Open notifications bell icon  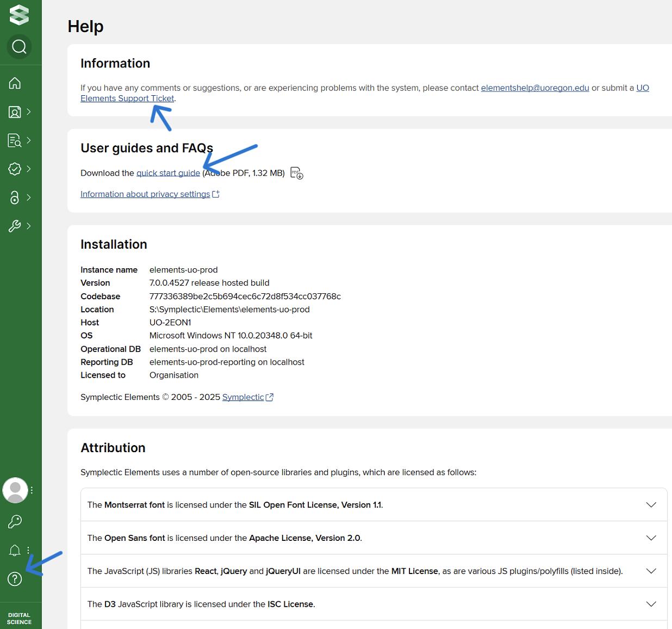click(x=15, y=551)
